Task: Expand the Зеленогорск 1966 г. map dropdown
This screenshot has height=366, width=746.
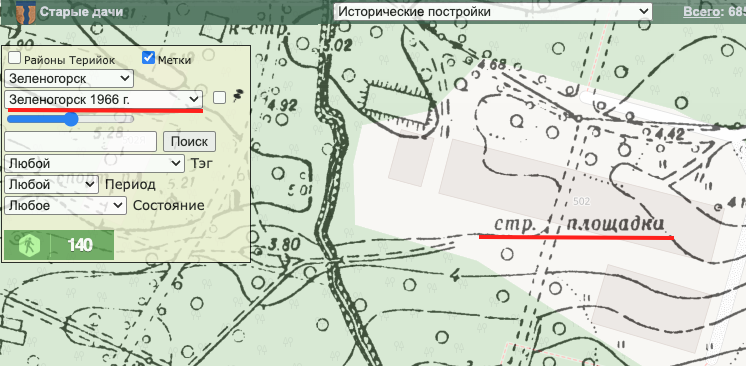Action: [104, 99]
